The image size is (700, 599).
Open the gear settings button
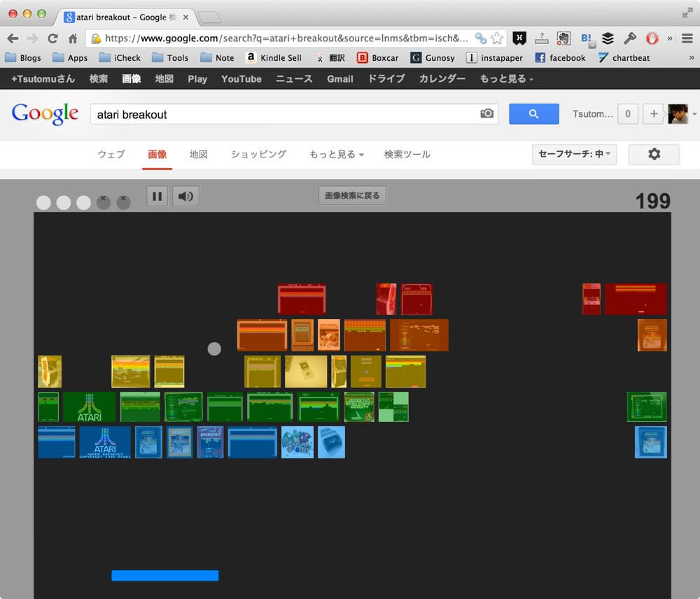(654, 154)
